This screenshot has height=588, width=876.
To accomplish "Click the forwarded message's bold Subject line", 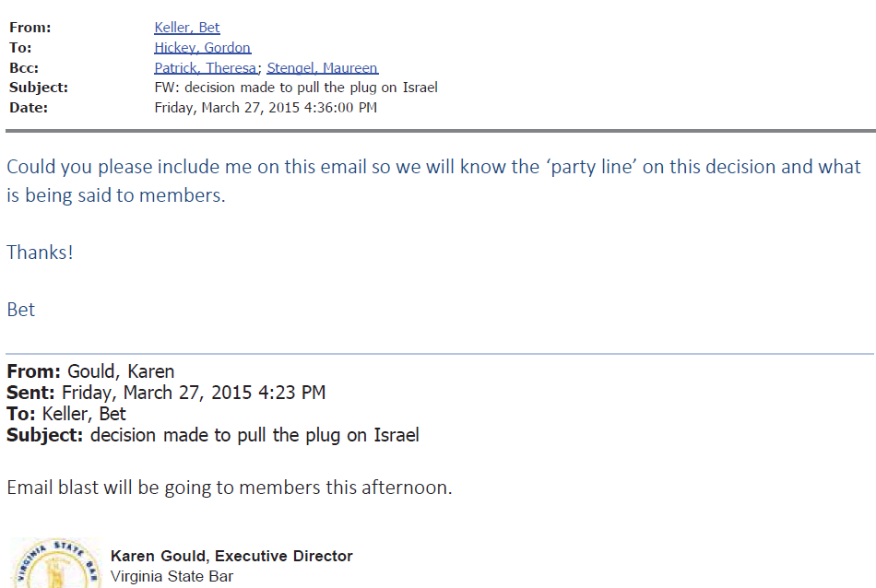I will pos(212,435).
